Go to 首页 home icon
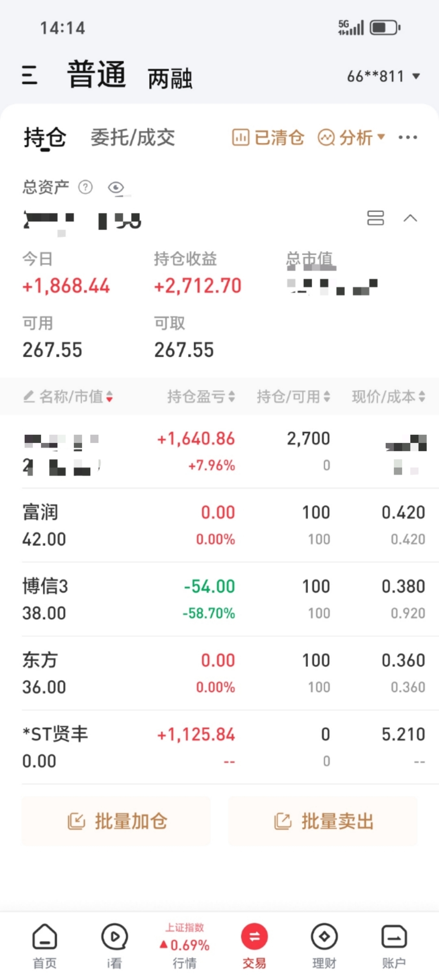The image size is (439, 980). tap(45, 947)
